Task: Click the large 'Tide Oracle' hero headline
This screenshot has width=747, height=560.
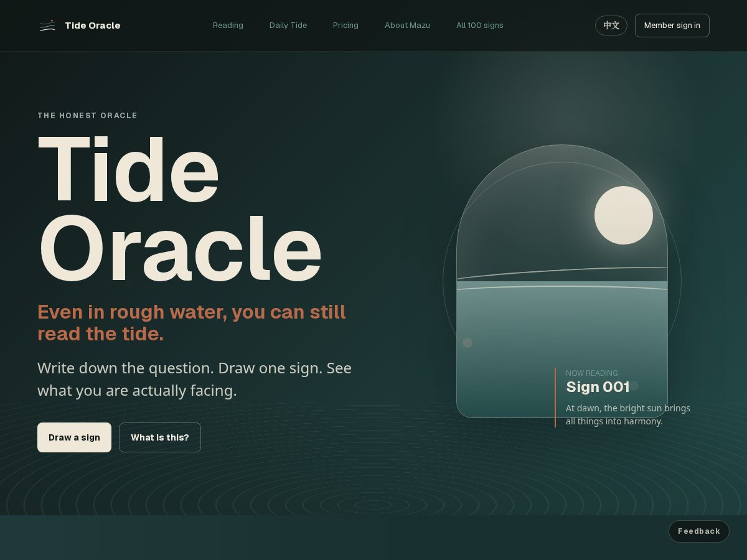Action: click(x=180, y=209)
